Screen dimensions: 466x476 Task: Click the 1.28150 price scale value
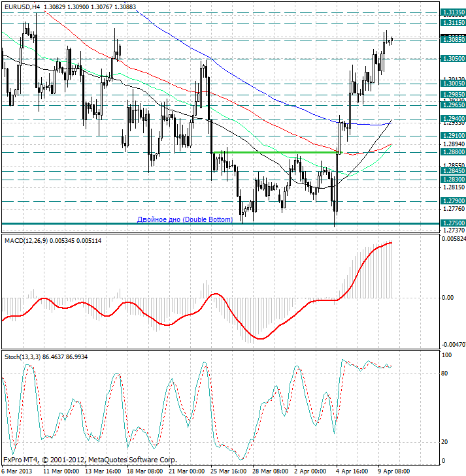coord(454,187)
